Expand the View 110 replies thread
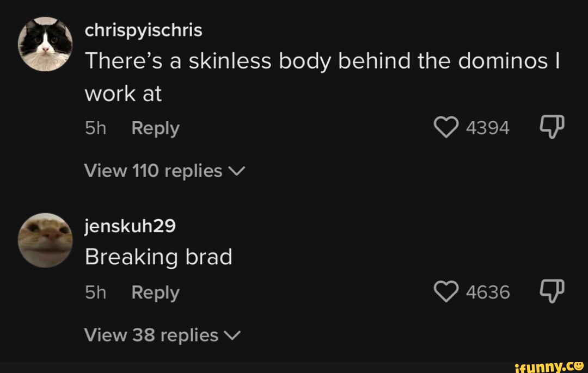588x373 pixels. click(153, 171)
